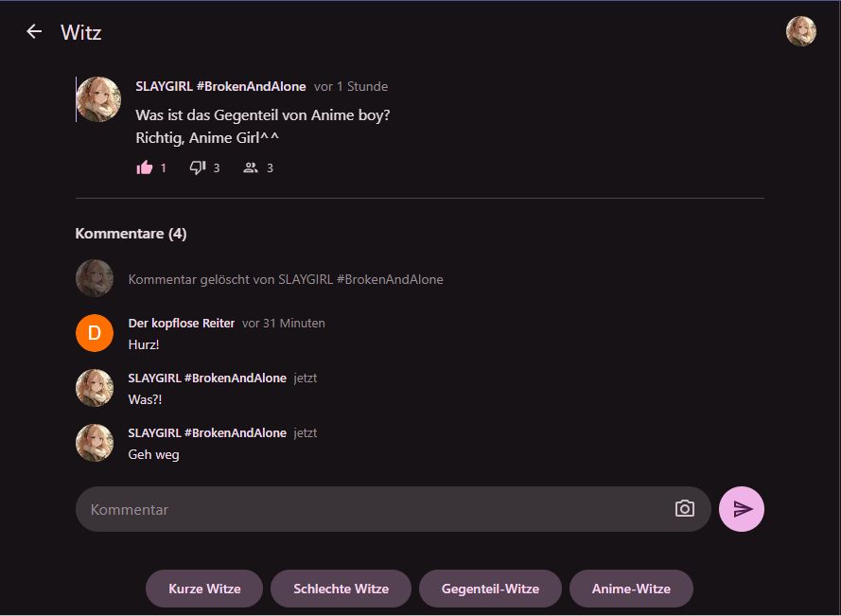841x616 pixels.
Task: Click avatar beside the 'Geh weg' comment
Action: pyautogui.click(x=95, y=443)
